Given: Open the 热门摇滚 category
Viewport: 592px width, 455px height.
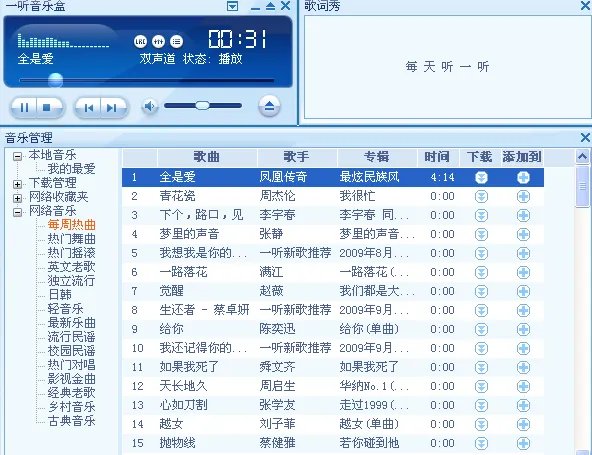Looking at the screenshot, I should click(71, 253).
